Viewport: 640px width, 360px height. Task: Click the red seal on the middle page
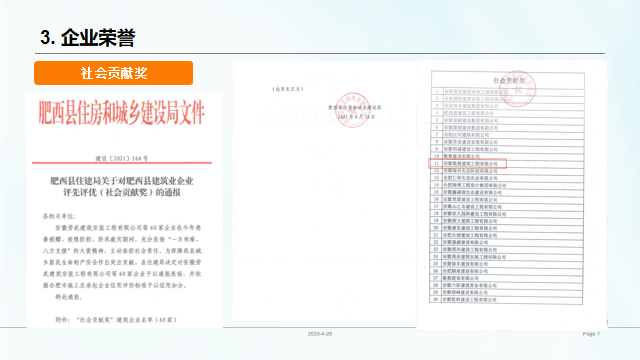click(x=353, y=109)
